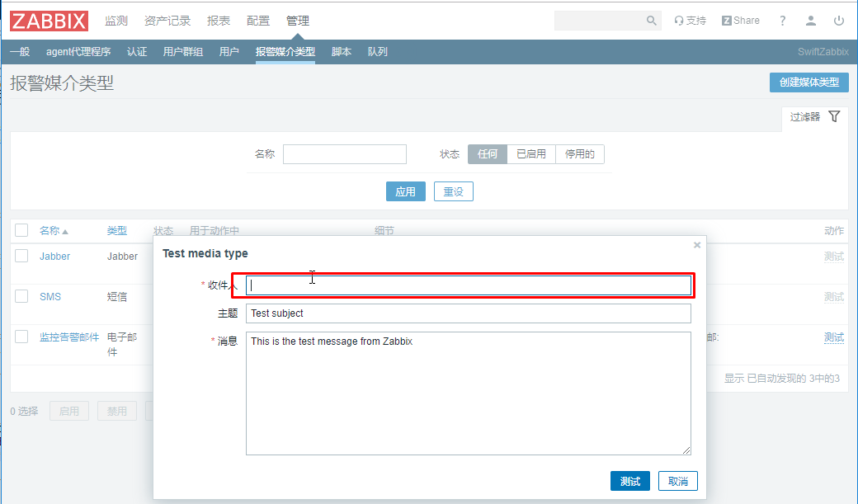Open the Share link

(740, 21)
